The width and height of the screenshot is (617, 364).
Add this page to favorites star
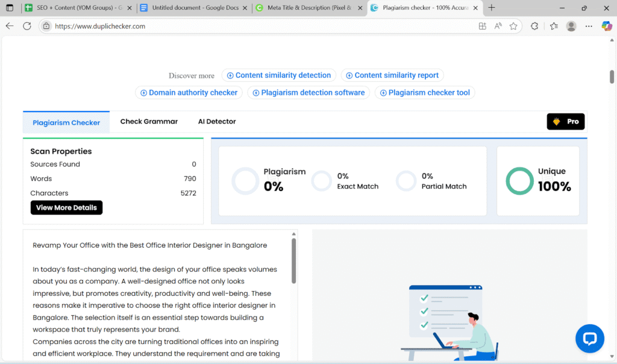513,26
